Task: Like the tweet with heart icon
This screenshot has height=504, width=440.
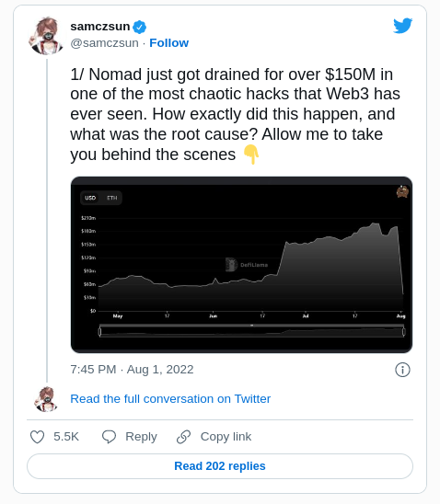Action: [37, 437]
